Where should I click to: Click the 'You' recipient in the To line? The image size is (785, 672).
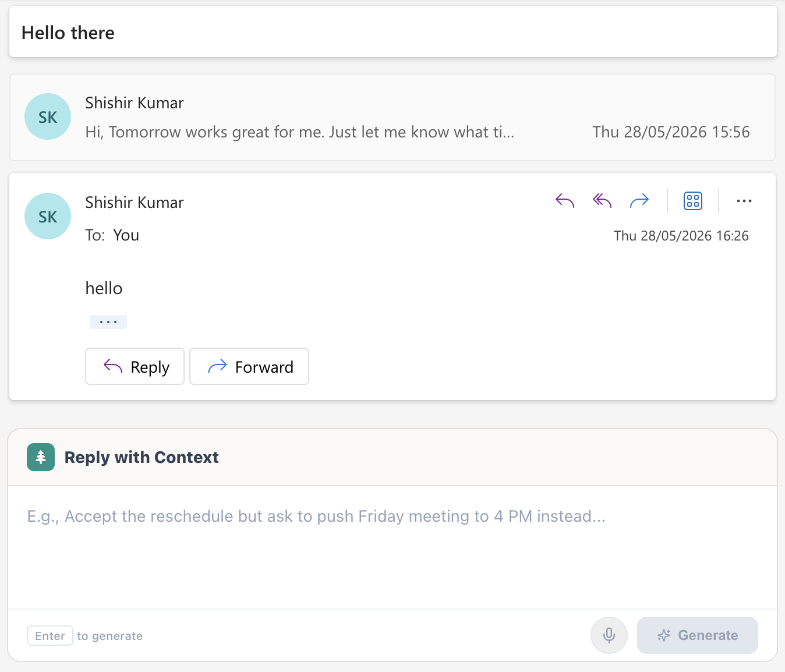(x=126, y=235)
